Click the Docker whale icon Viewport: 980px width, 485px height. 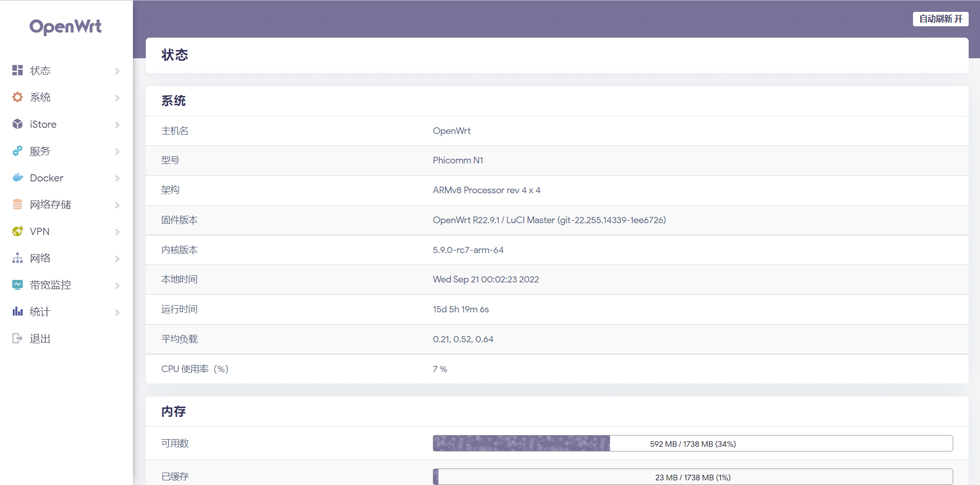point(18,177)
